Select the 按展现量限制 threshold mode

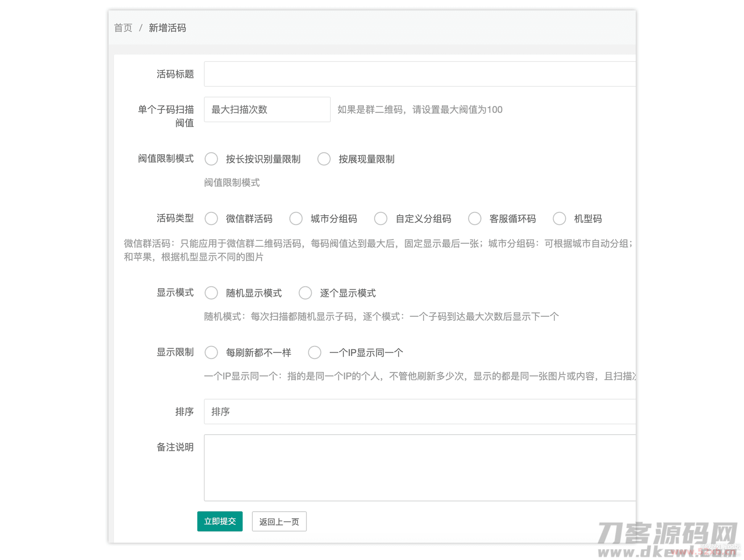click(324, 159)
